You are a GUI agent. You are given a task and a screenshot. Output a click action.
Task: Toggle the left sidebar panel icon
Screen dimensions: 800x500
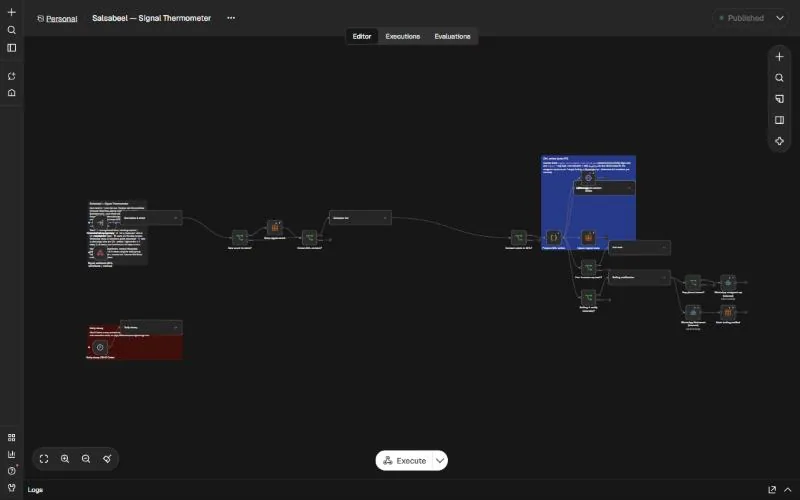point(12,48)
